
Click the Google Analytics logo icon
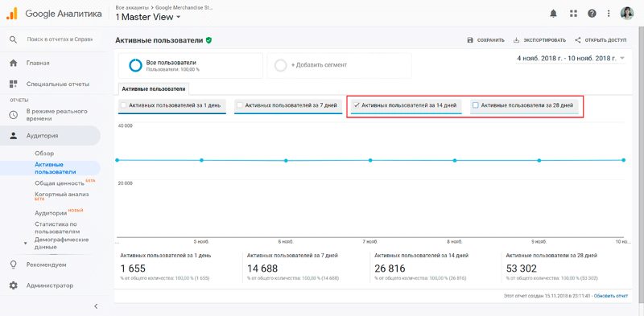pyautogui.click(x=12, y=14)
